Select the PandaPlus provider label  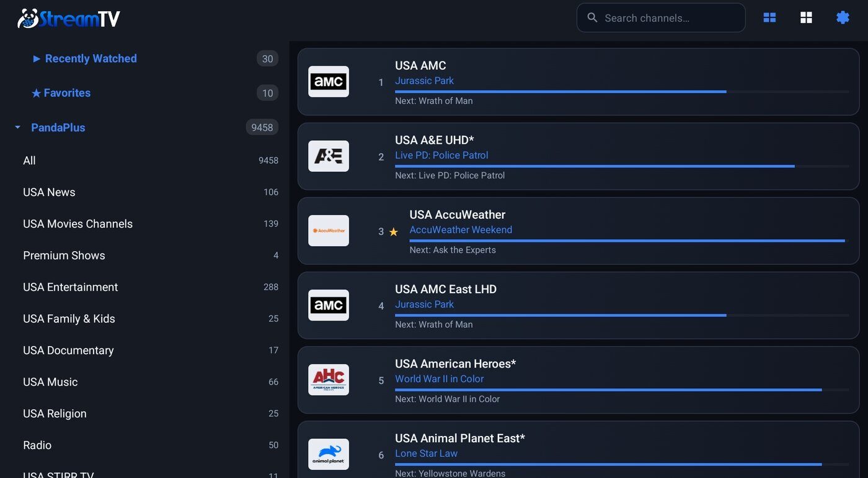click(58, 128)
